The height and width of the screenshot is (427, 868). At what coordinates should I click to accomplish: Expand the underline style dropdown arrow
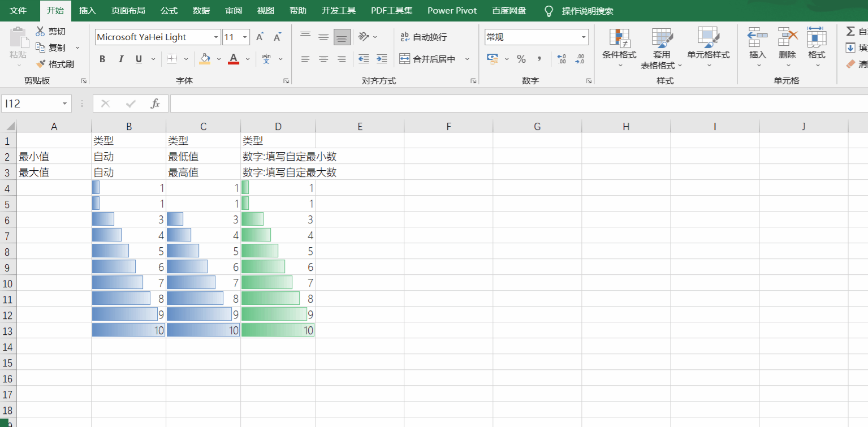pos(153,59)
